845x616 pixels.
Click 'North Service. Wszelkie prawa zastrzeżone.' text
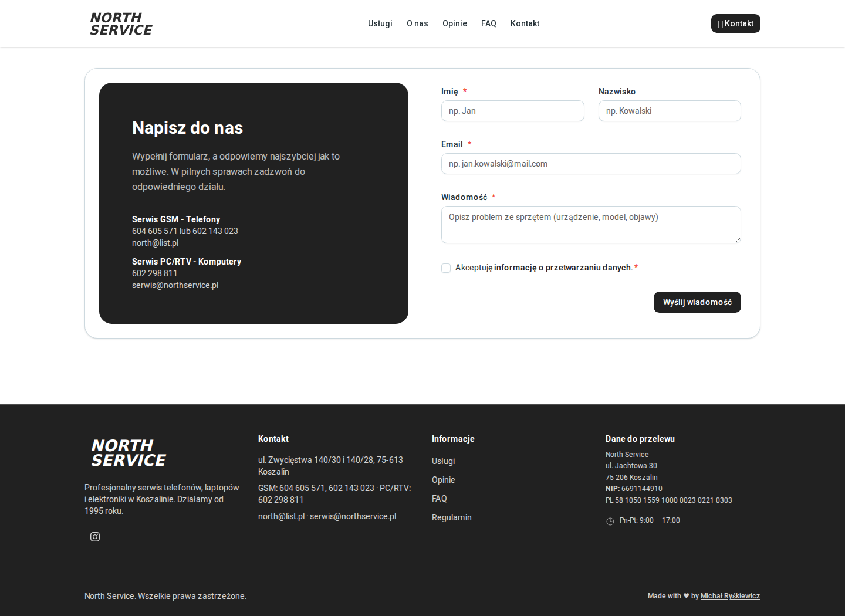click(165, 596)
